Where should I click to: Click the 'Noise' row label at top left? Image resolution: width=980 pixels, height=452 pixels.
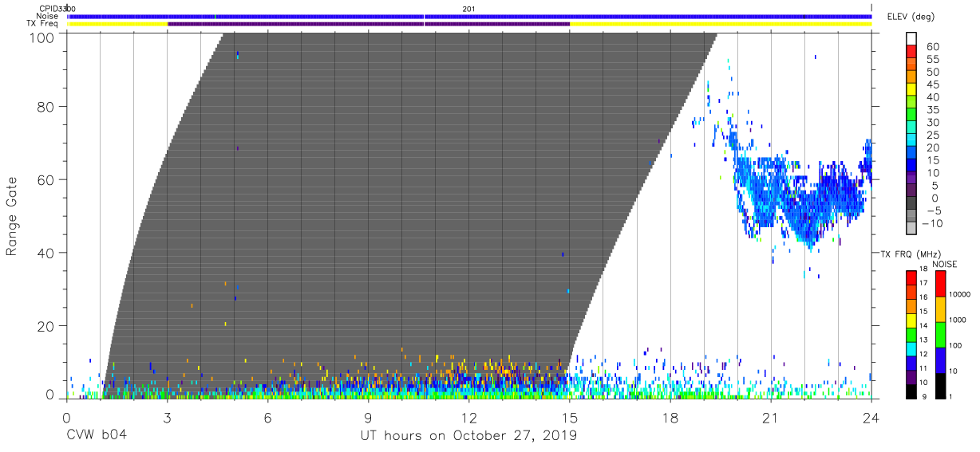click(49, 16)
